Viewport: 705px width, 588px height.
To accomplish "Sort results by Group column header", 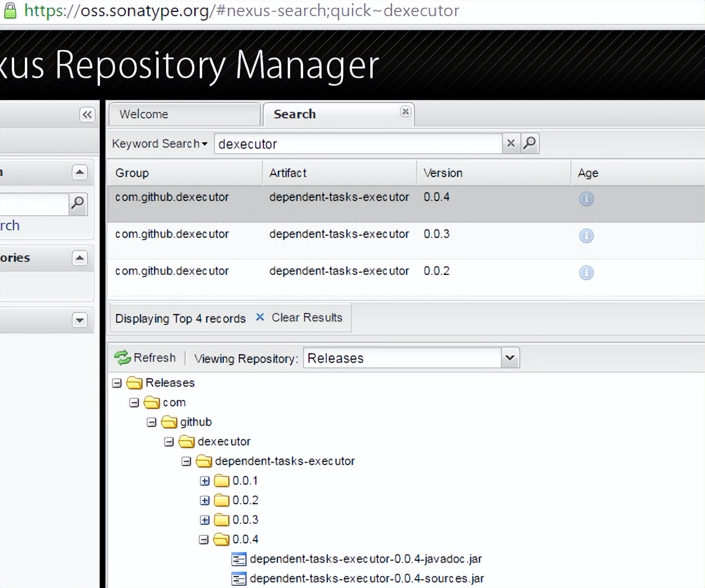I will tap(185, 173).
